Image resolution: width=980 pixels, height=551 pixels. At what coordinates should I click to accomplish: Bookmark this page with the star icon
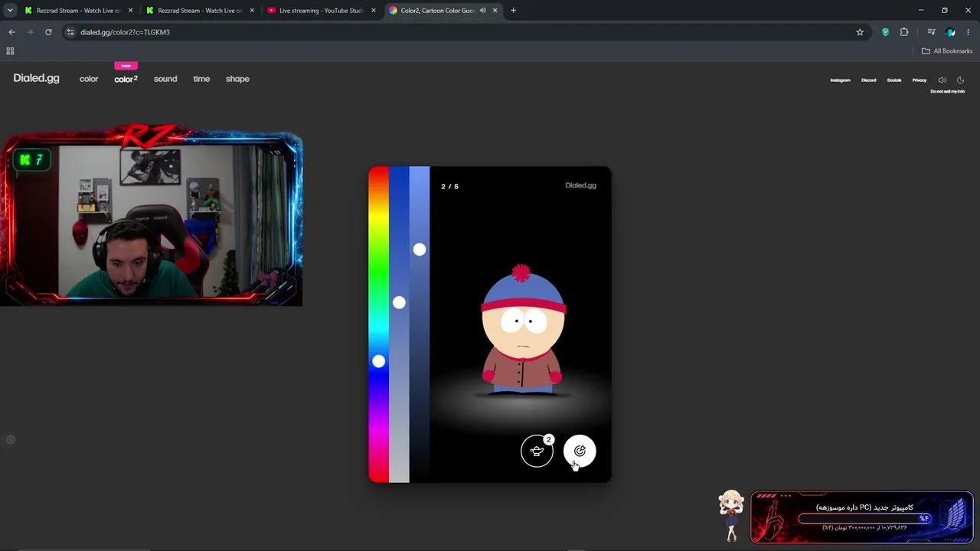860,32
